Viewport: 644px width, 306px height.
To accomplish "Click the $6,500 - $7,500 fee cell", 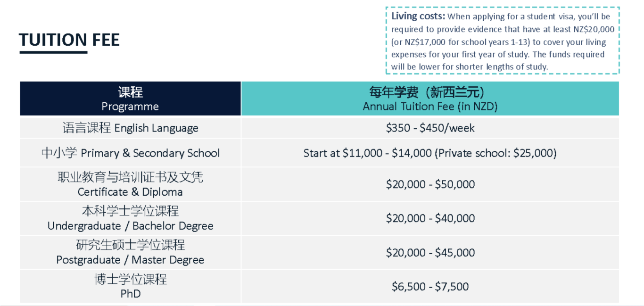I will 430,286.
